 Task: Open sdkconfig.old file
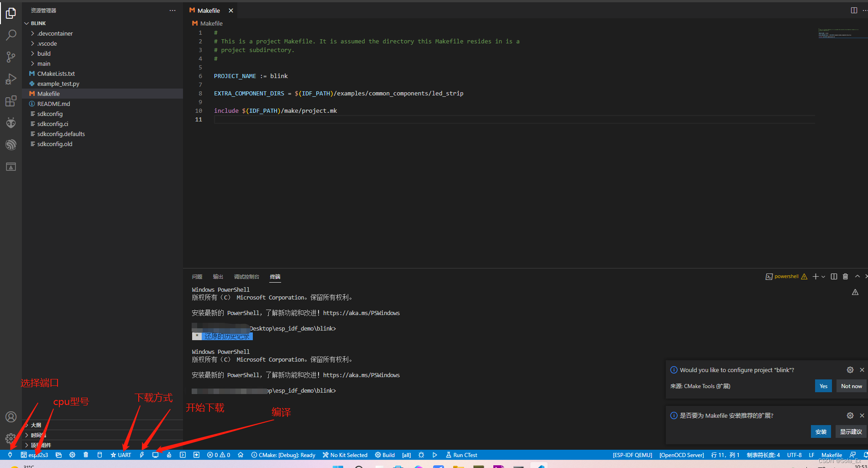click(55, 144)
